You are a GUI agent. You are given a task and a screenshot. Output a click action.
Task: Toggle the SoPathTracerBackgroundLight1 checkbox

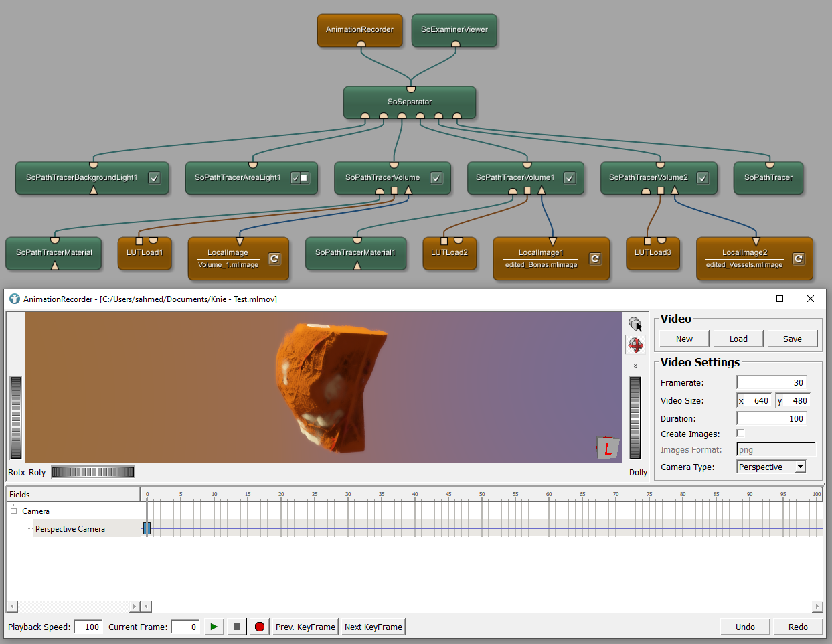pos(154,178)
